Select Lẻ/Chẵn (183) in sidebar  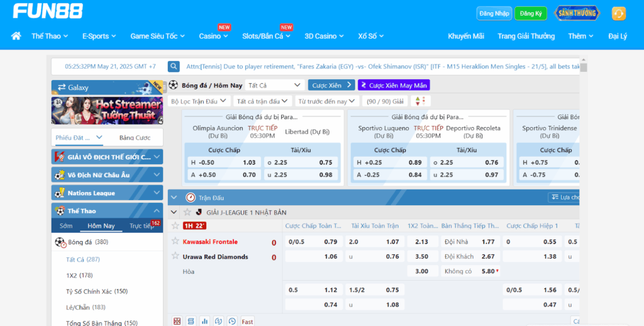[86, 307]
